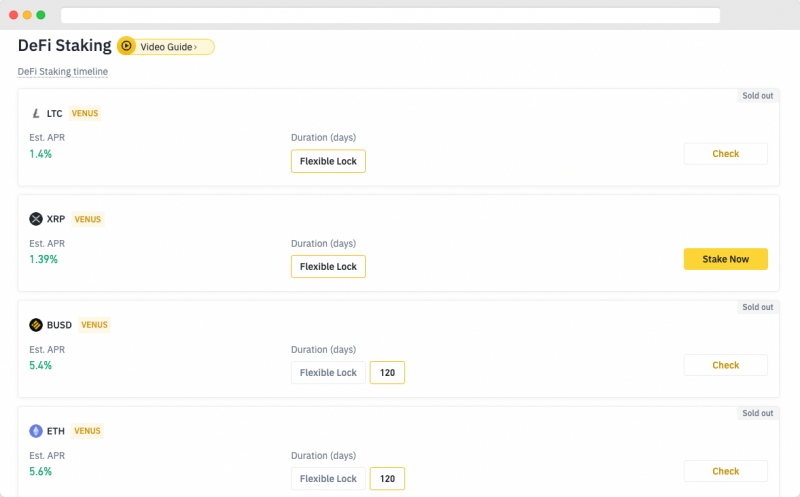This screenshot has width=800, height=497.
Task: Click Check button for ETH
Action: tap(726, 471)
